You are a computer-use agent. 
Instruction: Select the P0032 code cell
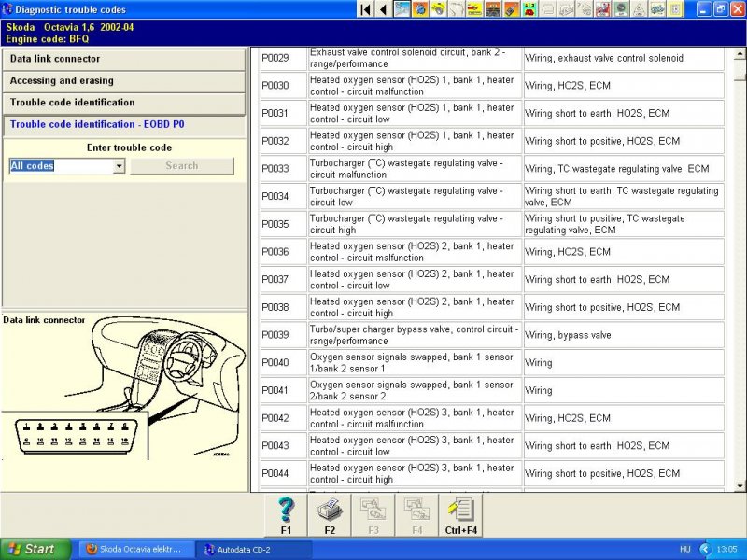pos(283,141)
